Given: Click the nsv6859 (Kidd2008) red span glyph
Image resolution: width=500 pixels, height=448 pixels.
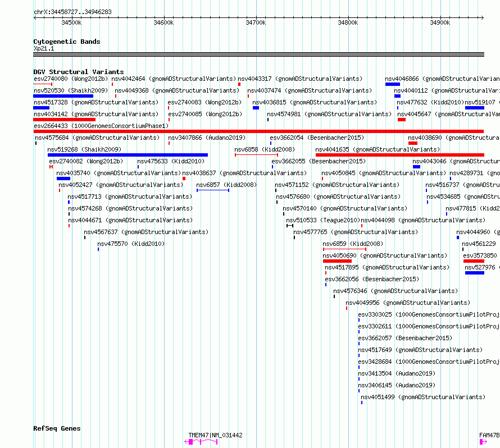Looking at the screenshot, I should 345,249.
